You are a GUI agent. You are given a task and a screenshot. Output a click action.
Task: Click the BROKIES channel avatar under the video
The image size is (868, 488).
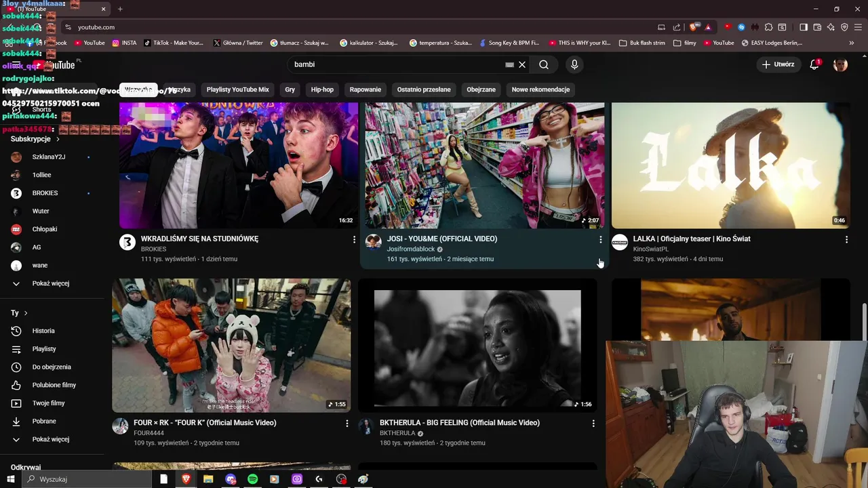[127, 242]
